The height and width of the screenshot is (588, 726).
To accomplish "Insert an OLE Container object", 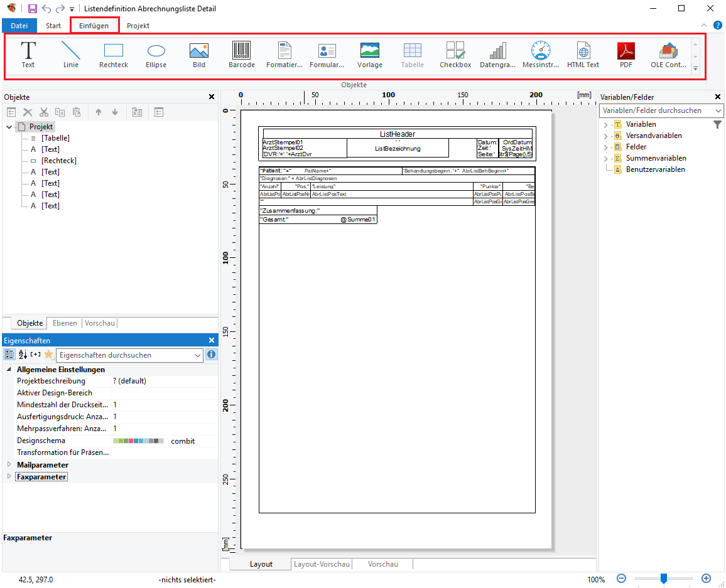I will (x=669, y=55).
